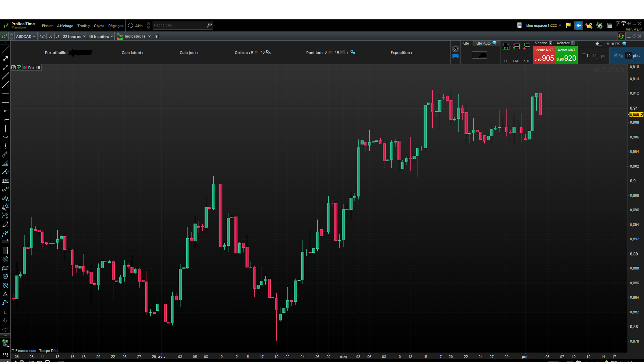Click the red Vente MKT button
Viewport: 644px width, 362px height.
[544, 55]
